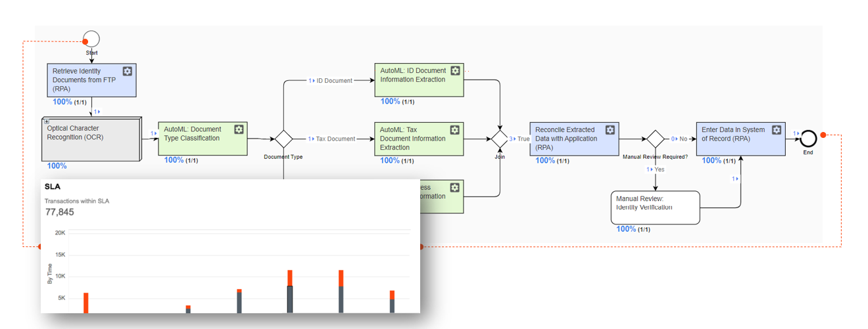
Task: Click the 'End' event label
Action: 808,152
